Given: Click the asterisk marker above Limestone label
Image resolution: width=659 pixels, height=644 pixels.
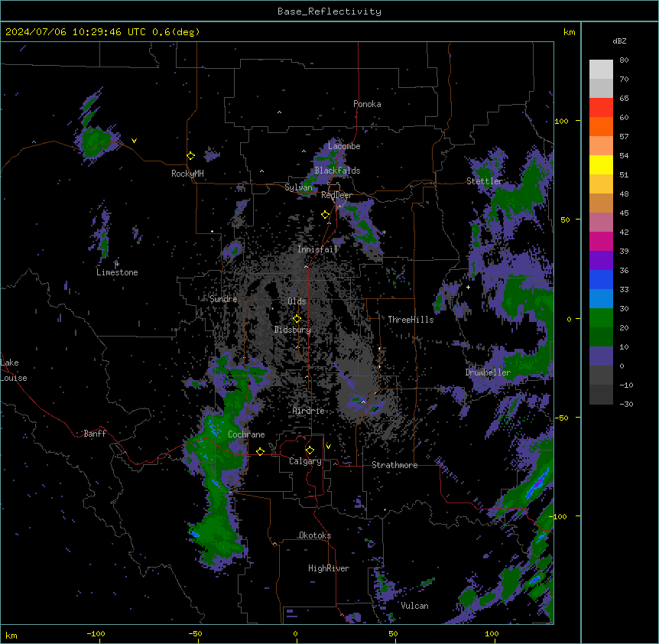Looking at the screenshot, I should point(117,265).
